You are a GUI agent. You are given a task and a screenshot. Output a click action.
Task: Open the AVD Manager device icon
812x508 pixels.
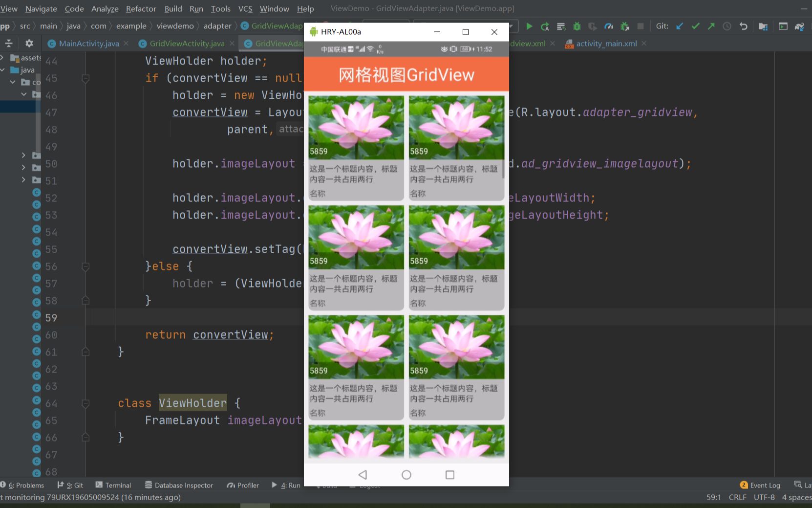(783, 26)
